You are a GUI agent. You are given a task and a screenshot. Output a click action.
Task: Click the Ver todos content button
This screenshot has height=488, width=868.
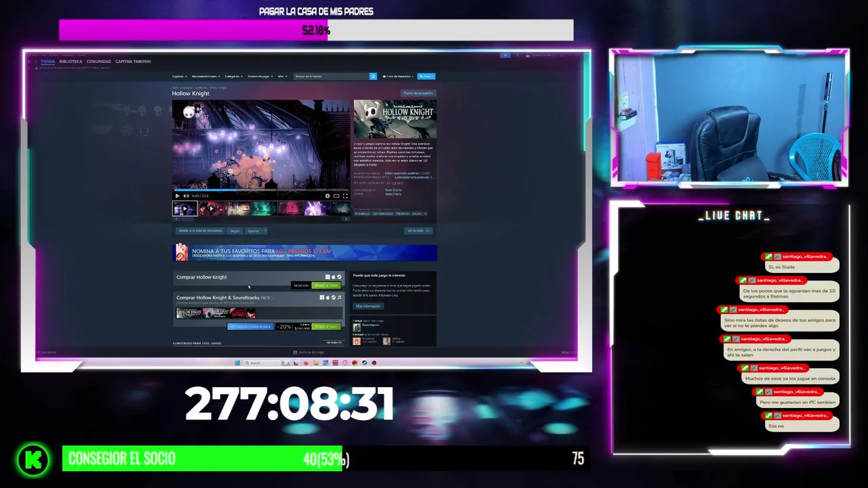pyautogui.click(x=334, y=343)
